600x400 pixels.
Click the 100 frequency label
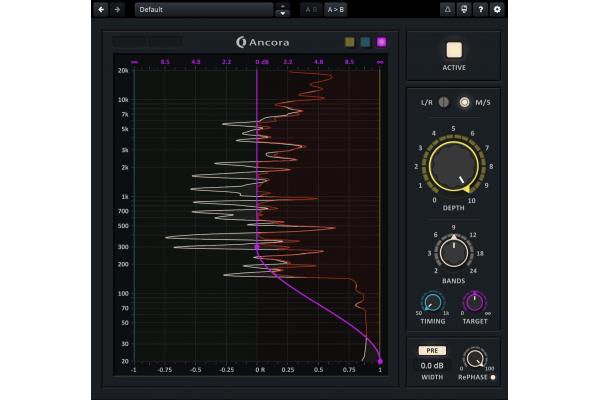tap(123, 294)
